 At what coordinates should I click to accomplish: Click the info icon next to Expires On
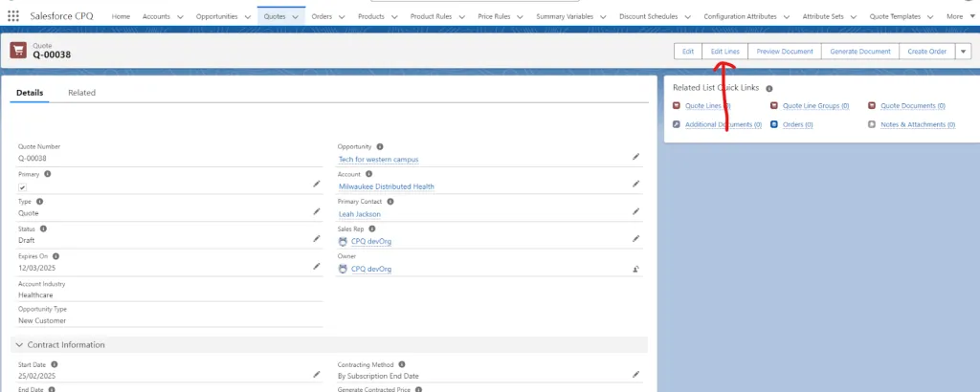click(56, 256)
